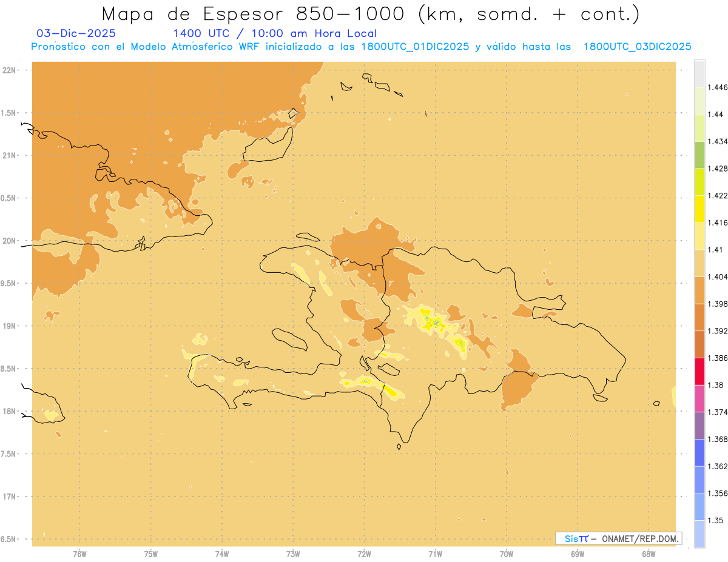Click the '22N' latitude label
This screenshot has height=562, width=728.
tap(10, 70)
